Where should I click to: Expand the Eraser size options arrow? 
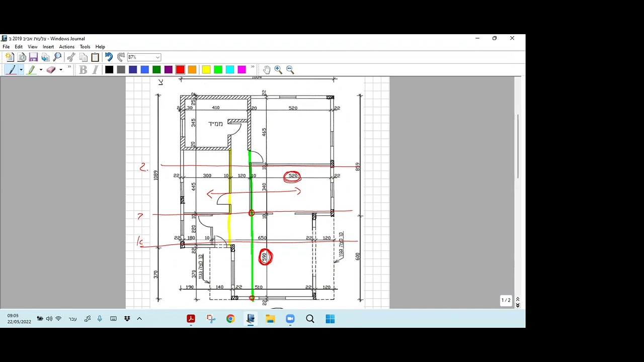61,70
